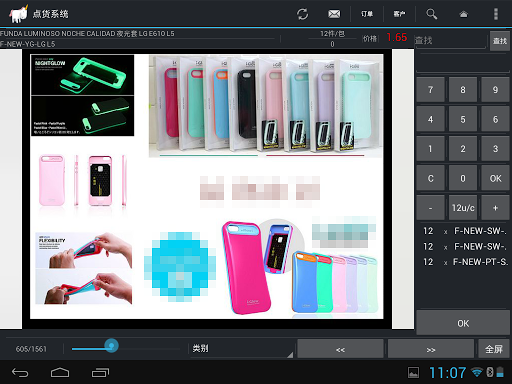Increase quantity with the plus button
Viewport: 512px width, 384px height.
[495, 208]
